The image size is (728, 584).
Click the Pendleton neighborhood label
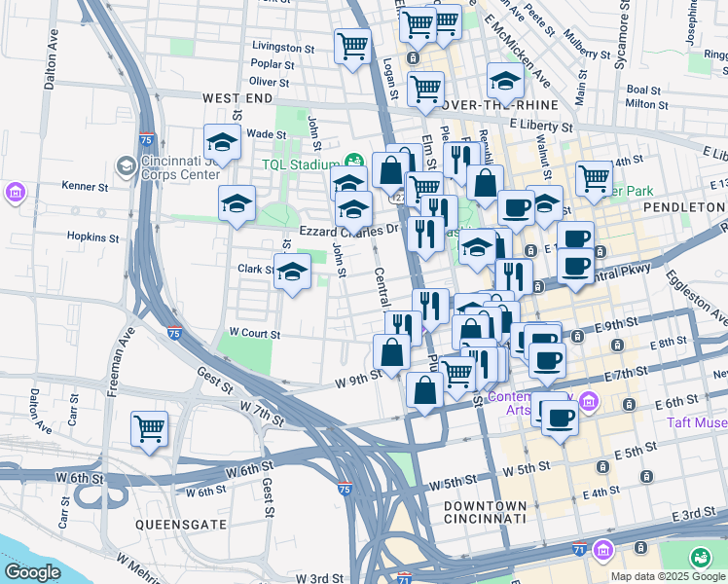pyautogui.click(x=683, y=207)
